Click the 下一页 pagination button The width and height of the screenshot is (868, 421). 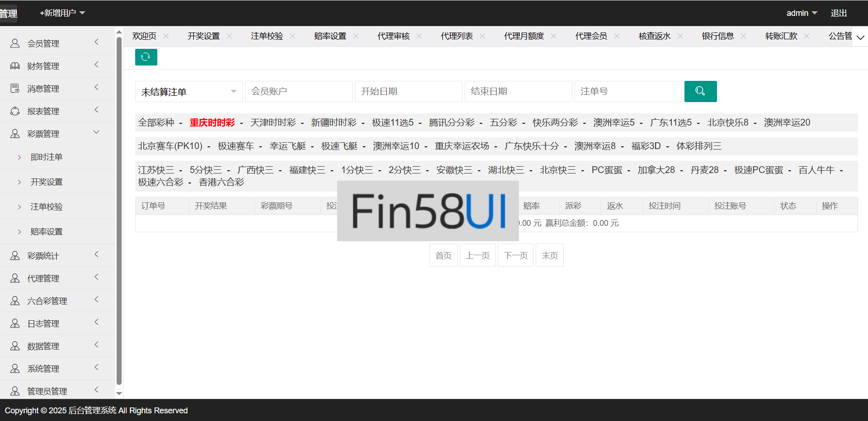[x=515, y=255]
